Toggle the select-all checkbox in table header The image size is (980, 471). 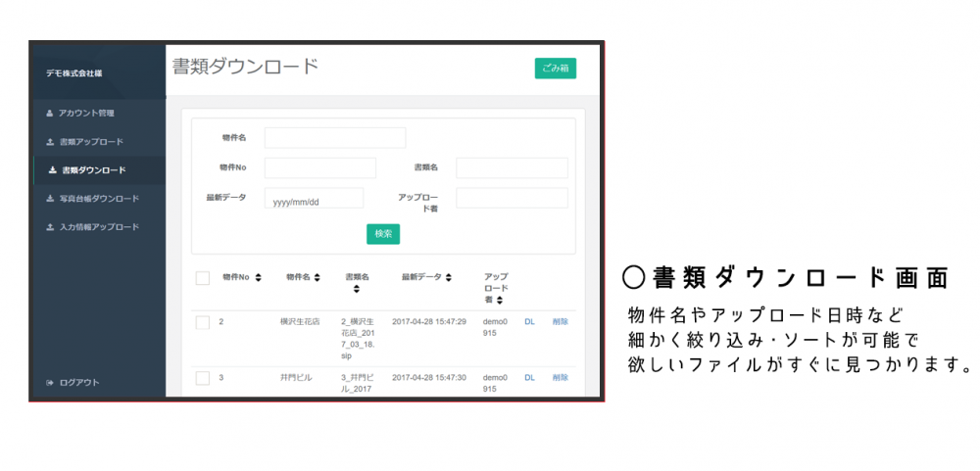point(203,278)
